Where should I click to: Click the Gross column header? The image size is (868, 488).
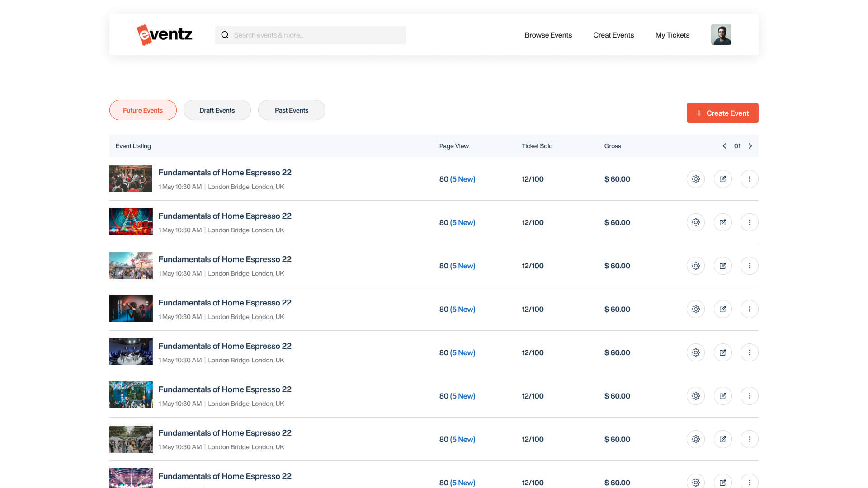(x=613, y=146)
